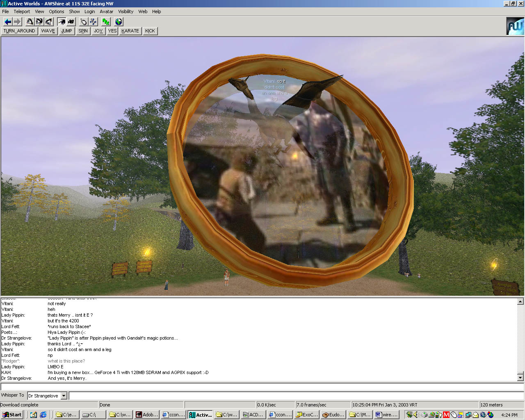Click the green avatars figures icon
The width and height of the screenshot is (525, 420).
pyautogui.click(x=106, y=22)
